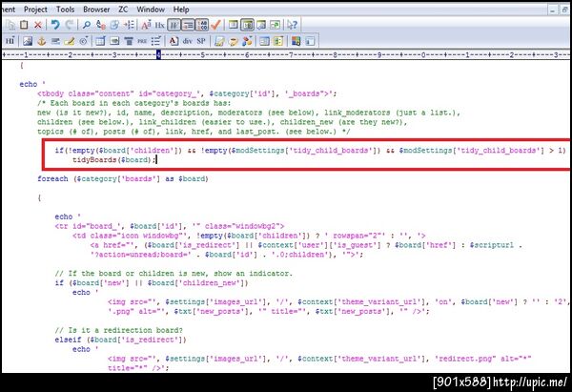572x392 pixels.
Task: Click the Find in Files icon
Action: 114,25
